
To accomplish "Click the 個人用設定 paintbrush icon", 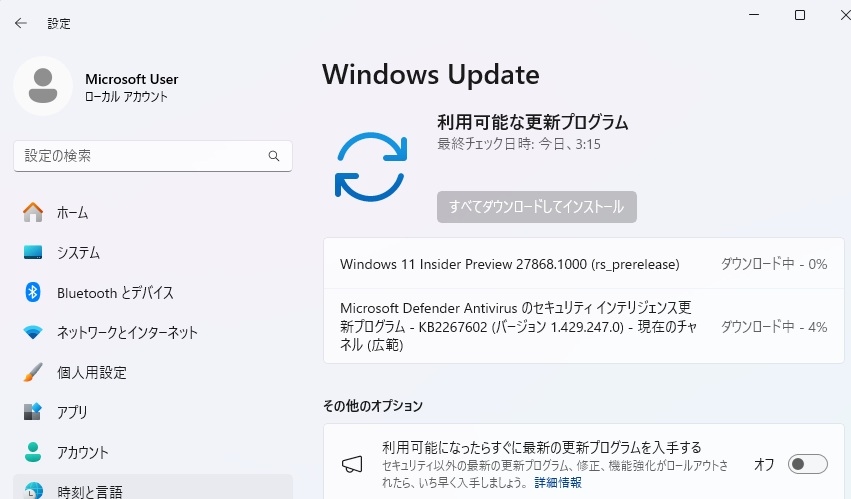I will point(33,372).
